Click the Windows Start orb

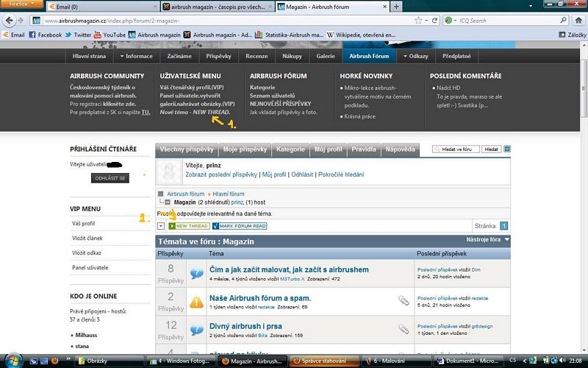[13, 360]
